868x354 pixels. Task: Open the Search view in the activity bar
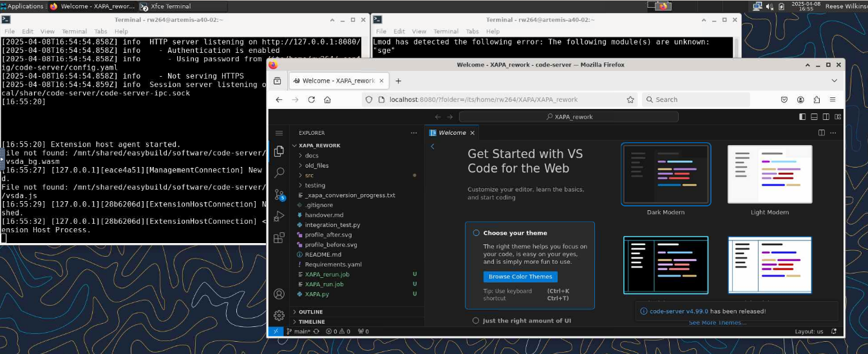point(279,173)
